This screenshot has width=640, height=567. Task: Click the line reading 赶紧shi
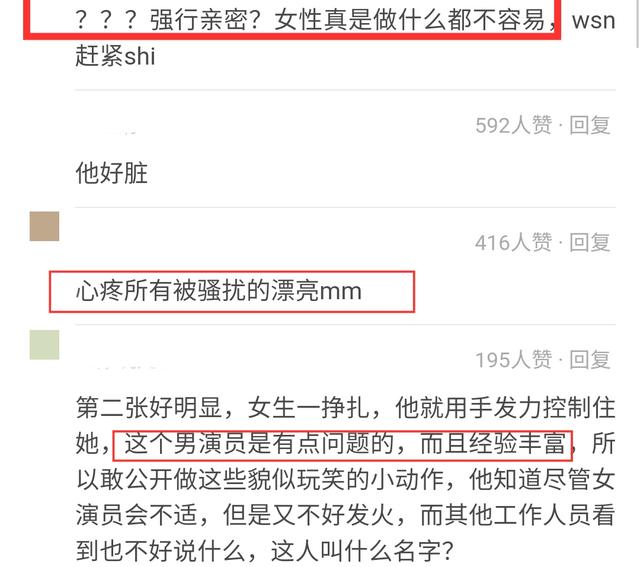point(116,56)
